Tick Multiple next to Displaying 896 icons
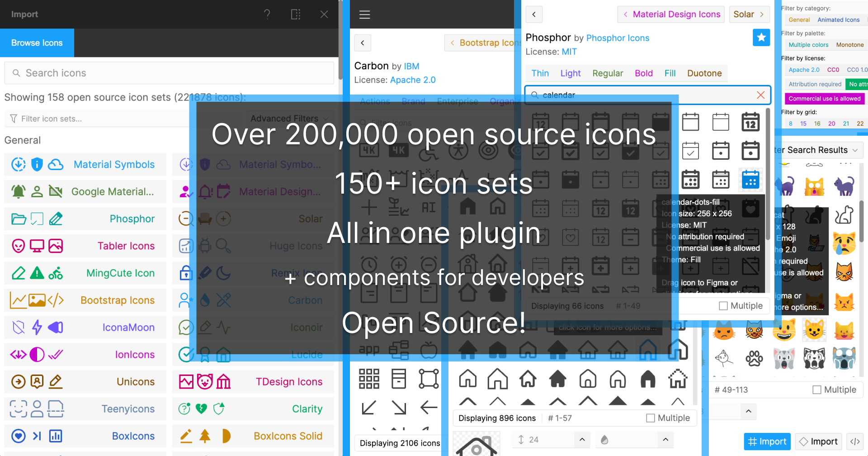This screenshot has height=456, width=868. 650,418
